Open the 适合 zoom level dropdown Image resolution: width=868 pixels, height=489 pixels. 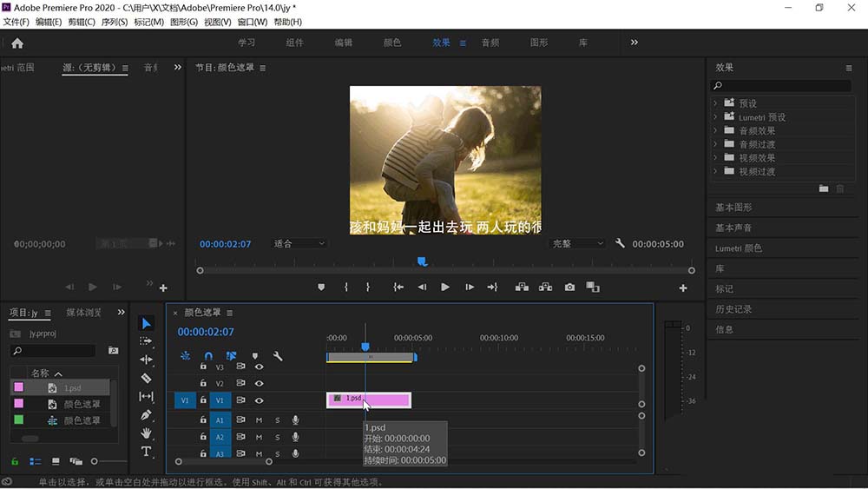[299, 244]
